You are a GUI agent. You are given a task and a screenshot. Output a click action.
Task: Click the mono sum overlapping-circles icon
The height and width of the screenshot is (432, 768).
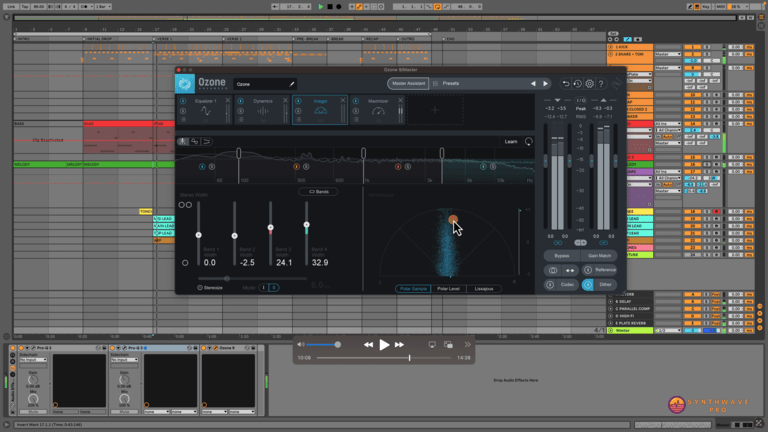[x=553, y=270]
